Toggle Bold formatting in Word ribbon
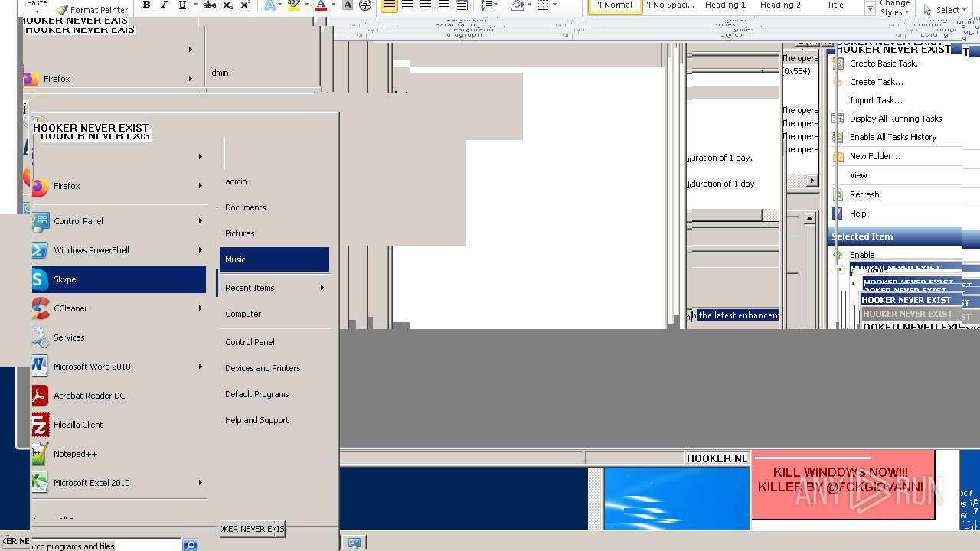 coord(146,5)
